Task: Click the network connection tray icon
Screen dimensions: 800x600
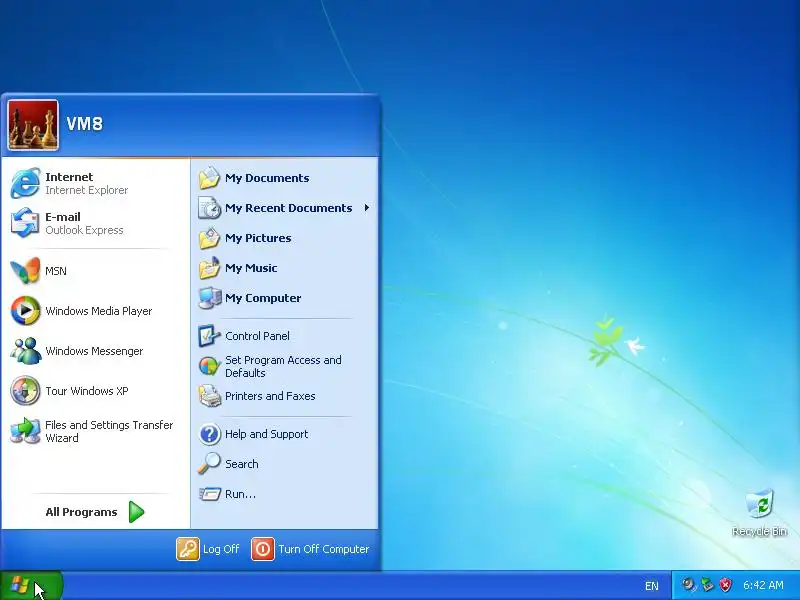Action: [x=707, y=585]
